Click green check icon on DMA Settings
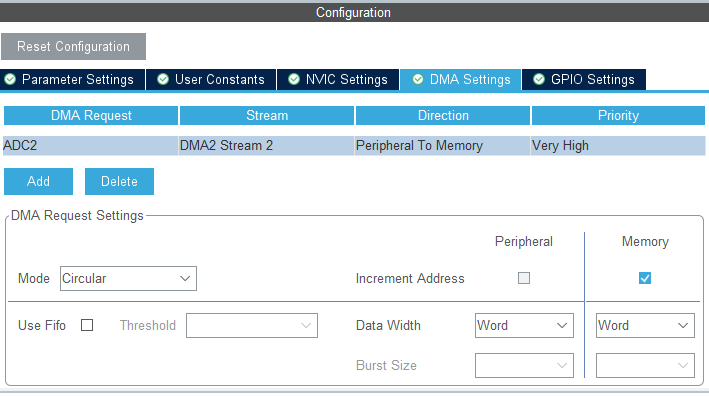 pos(418,80)
